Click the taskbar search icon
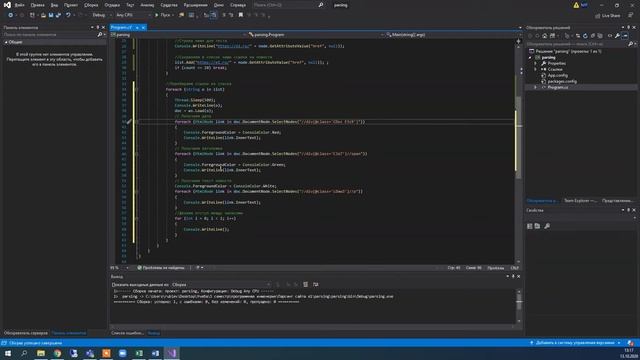 click(x=24, y=353)
